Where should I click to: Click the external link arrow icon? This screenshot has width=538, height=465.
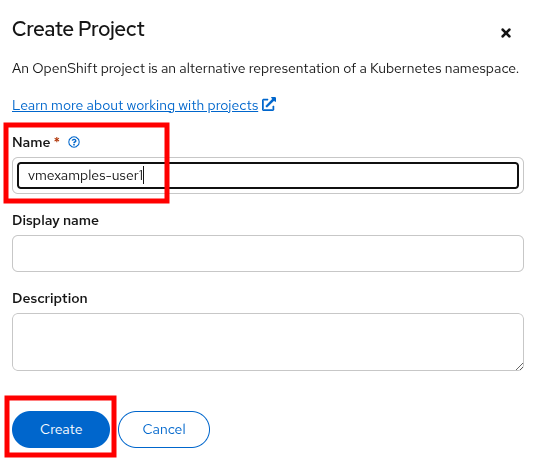pyautogui.click(x=269, y=104)
